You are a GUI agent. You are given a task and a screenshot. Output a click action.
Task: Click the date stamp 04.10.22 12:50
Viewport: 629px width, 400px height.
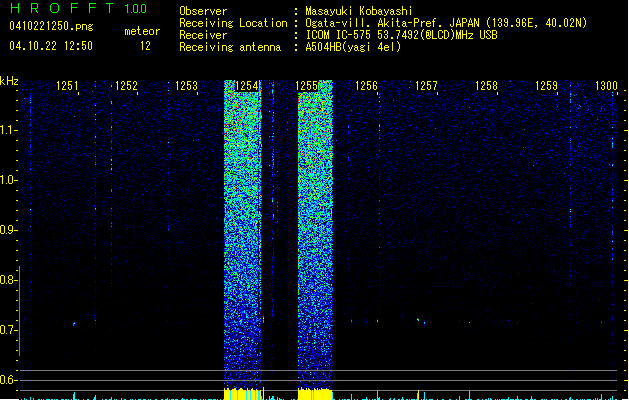coord(51,46)
